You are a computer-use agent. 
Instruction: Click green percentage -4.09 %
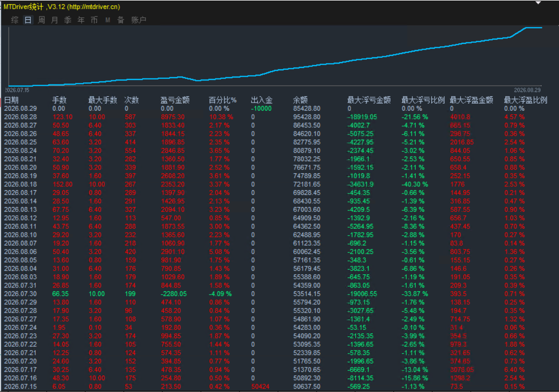click(x=220, y=294)
